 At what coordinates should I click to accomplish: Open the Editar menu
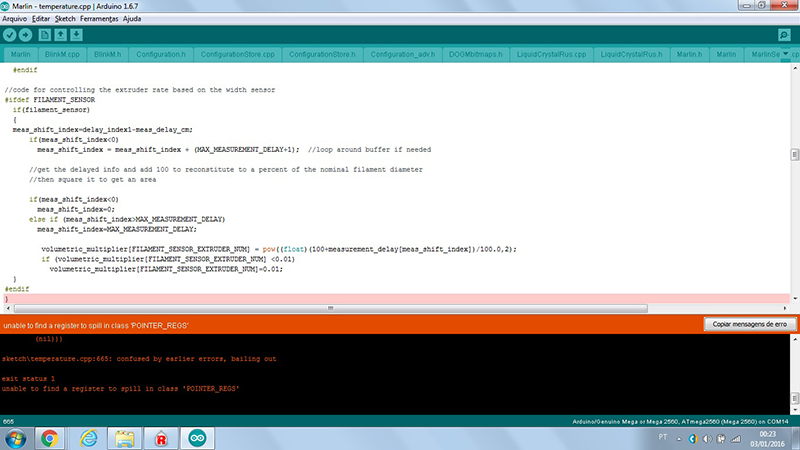[41, 19]
